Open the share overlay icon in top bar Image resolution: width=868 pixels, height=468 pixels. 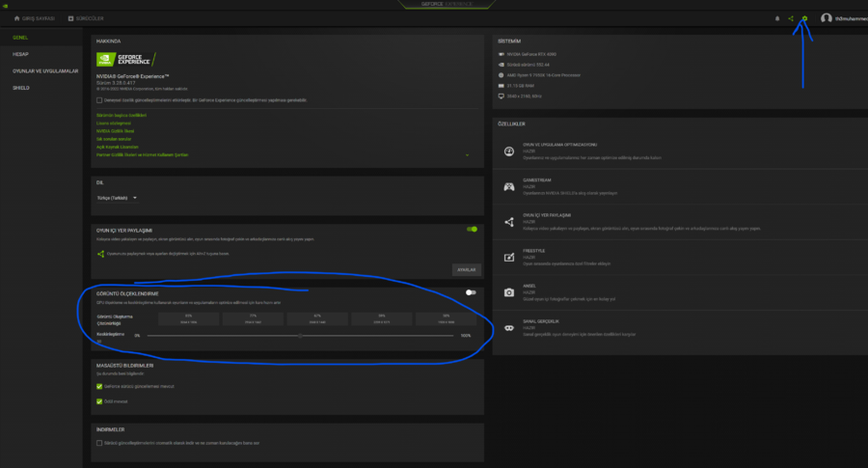click(x=791, y=18)
